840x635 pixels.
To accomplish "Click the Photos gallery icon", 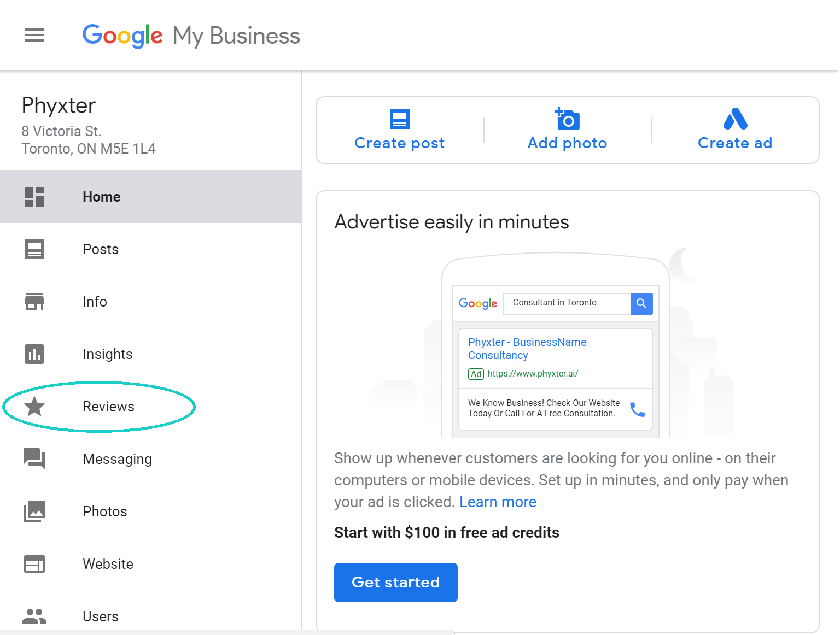I will [34, 511].
